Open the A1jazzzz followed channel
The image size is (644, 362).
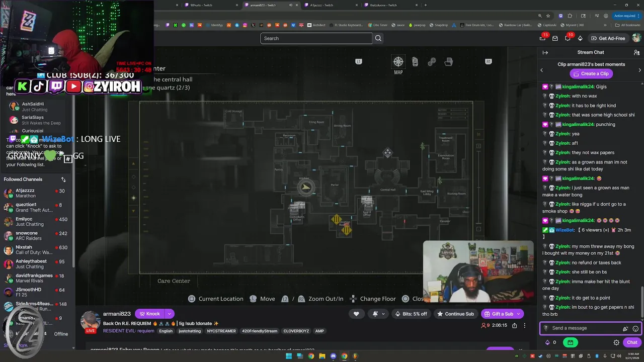[x=36, y=194]
